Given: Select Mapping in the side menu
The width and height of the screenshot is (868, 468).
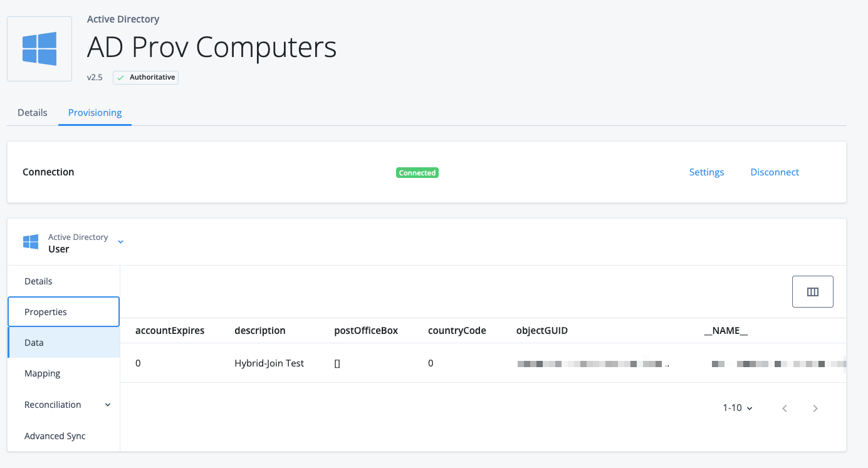Looking at the screenshot, I should [x=43, y=373].
